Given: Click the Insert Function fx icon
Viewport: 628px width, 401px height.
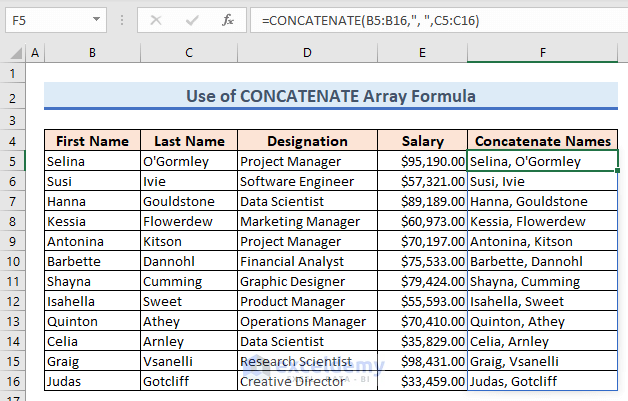Looking at the screenshot, I should pos(228,19).
